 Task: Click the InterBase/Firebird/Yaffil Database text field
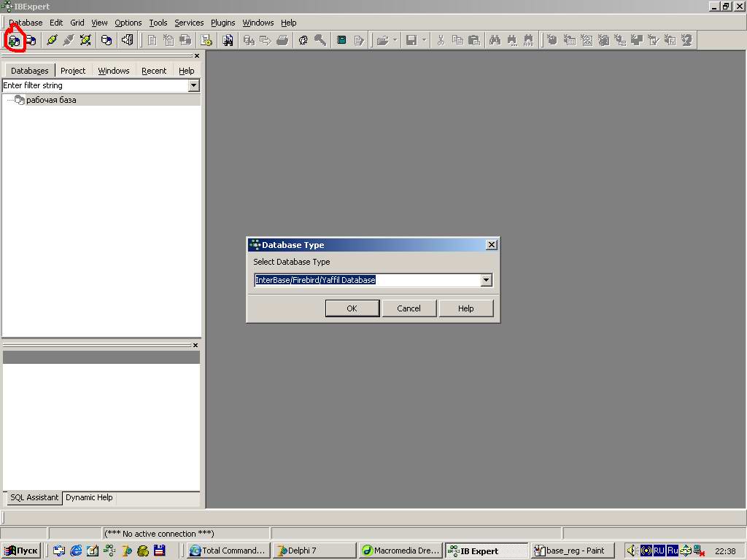(368, 280)
